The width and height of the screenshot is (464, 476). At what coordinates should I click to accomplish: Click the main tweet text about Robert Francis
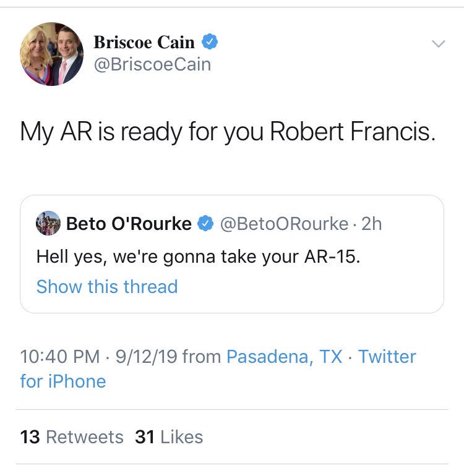228,132
